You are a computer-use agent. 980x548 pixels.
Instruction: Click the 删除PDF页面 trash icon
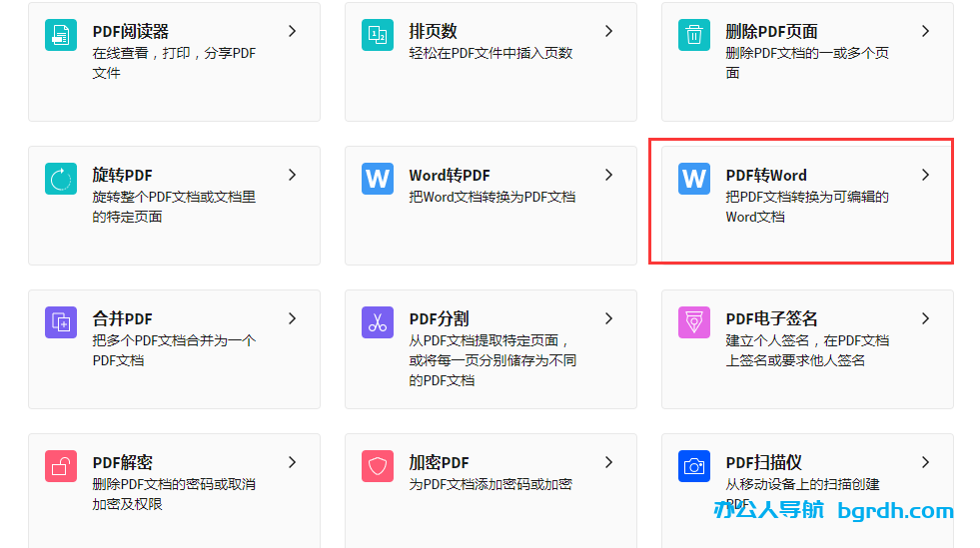click(x=694, y=35)
